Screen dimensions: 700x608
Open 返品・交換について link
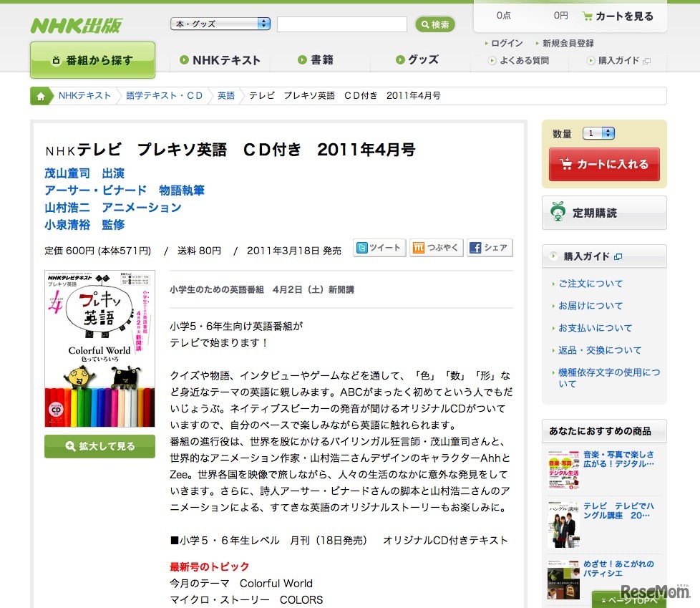click(x=600, y=350)
